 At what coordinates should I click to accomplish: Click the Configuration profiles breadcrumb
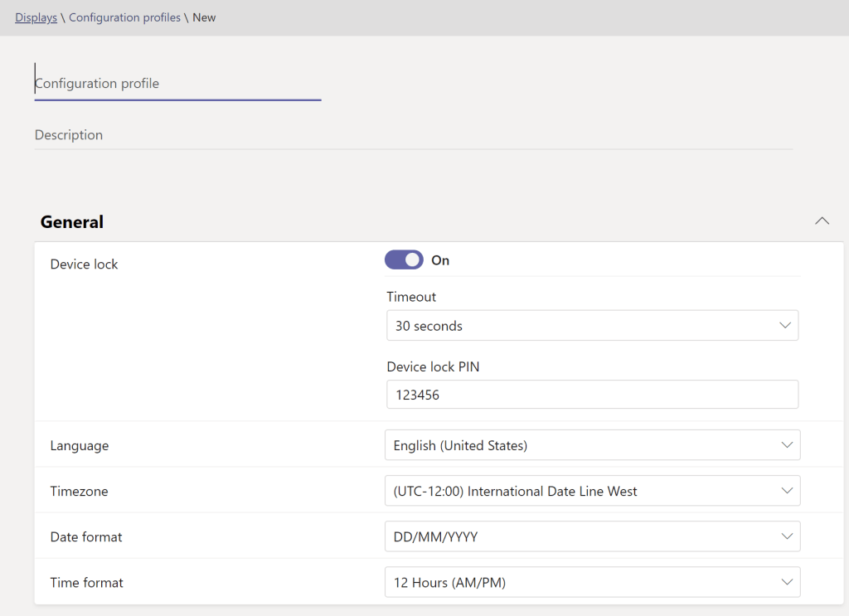pos(124,17)
